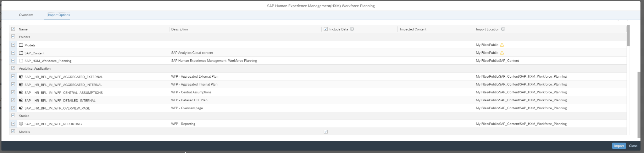Image resolution: width=644 pixels, height=153 pixels.
Task: Uncheck the WFP_OVERVIEW_PAGE row checkbox
Action: tap(13, 108)
